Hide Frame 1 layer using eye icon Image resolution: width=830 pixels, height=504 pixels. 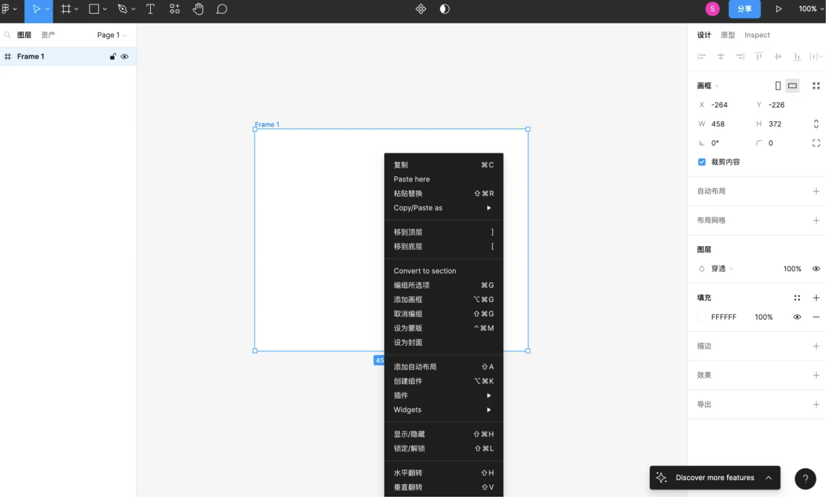click(x=125, y=56)
